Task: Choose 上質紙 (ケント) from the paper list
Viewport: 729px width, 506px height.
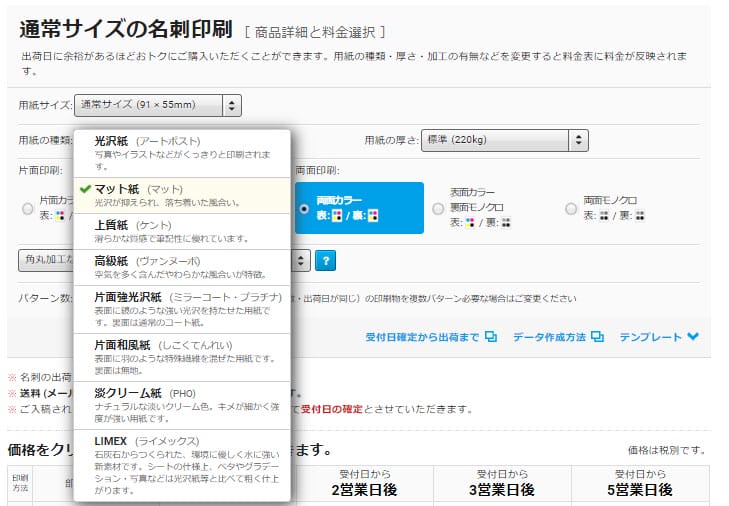Action: 182,232
